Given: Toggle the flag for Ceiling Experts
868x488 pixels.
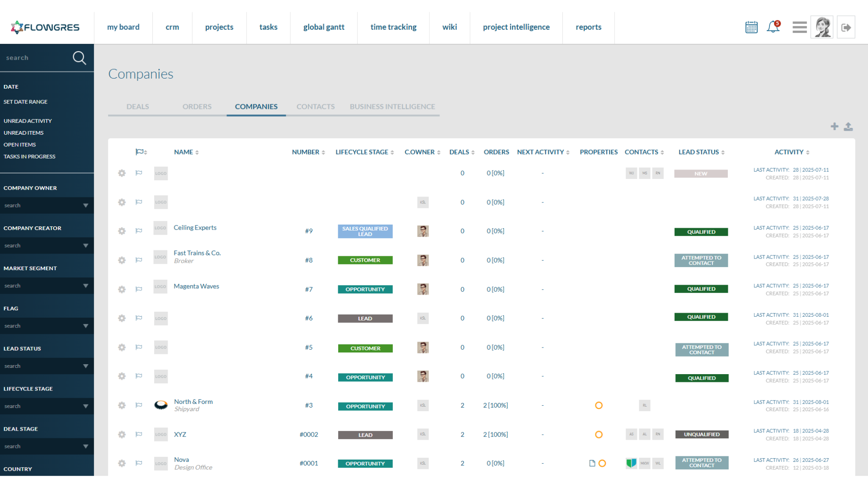Looking at the screenshot, I should 139,231.
